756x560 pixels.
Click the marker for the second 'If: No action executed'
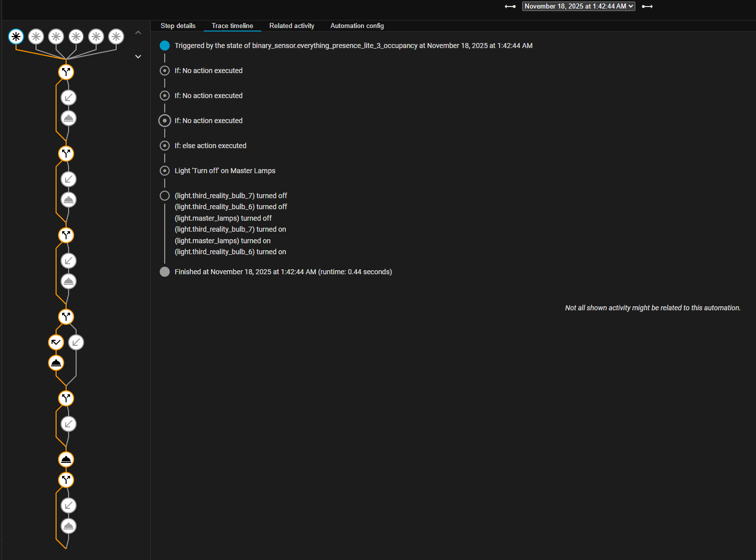pos(165,96)
